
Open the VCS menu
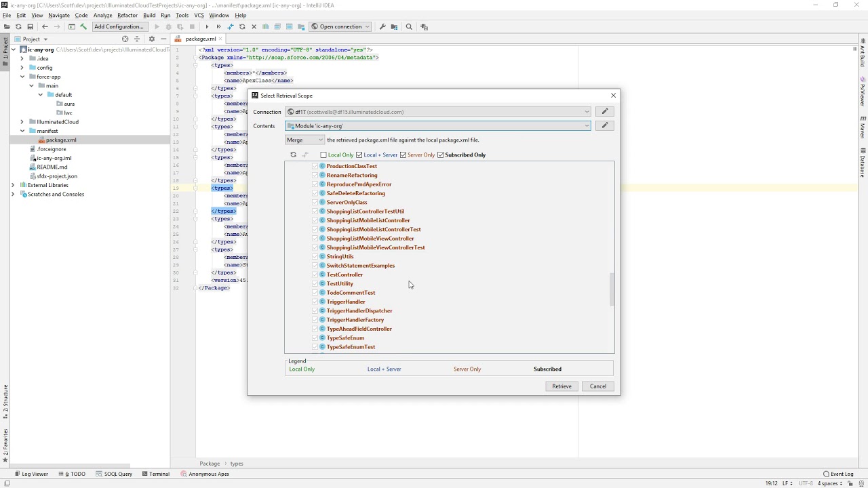click(x=199, y=15)
